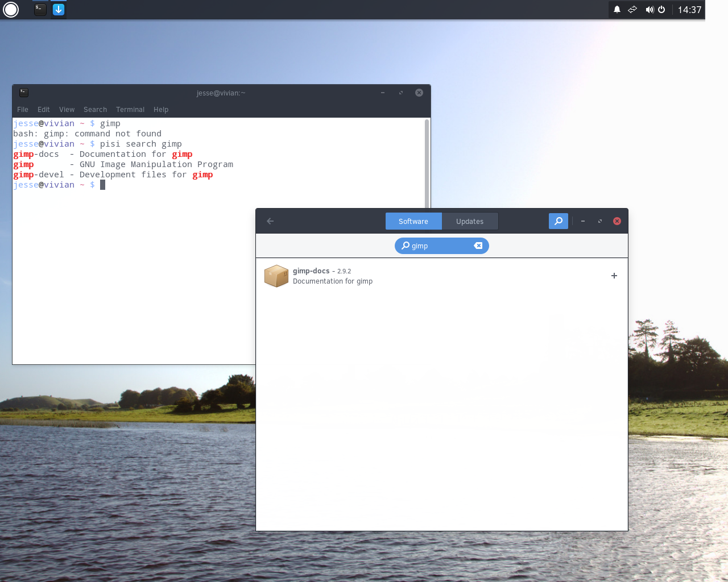Click the plus icon to install gimp-docs
Screen dimensions: 728x582
614,276
